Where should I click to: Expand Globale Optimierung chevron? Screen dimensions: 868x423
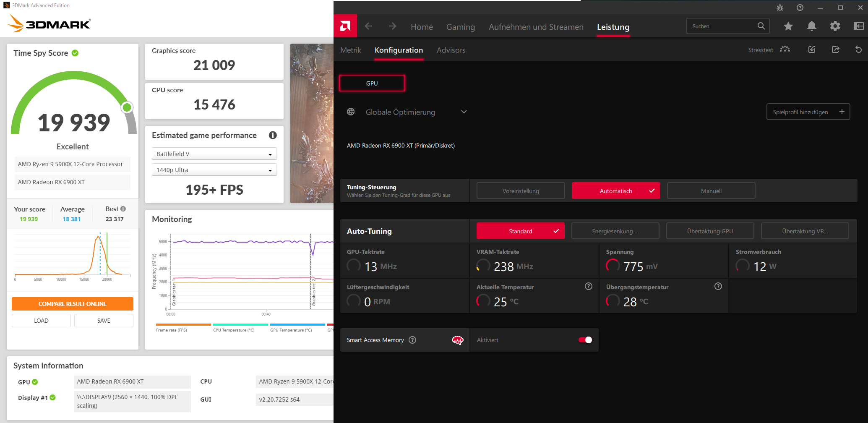pyautogui.click(x=464, y=112)
